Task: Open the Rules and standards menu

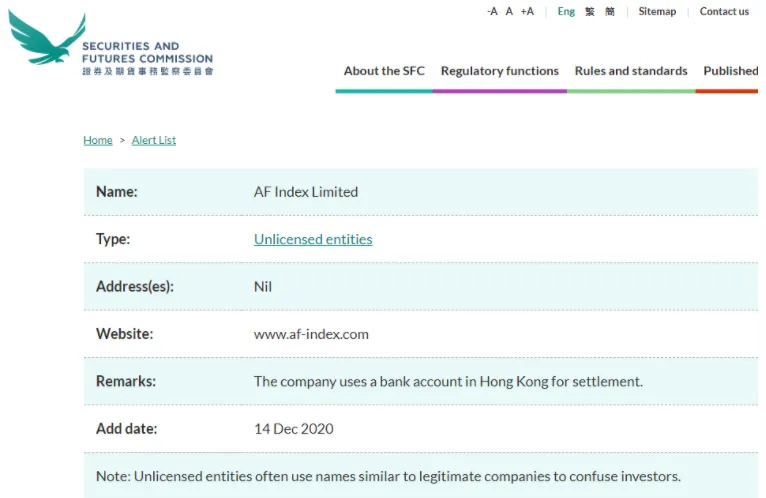Action: pyautogui.click(x=631, y=71)
